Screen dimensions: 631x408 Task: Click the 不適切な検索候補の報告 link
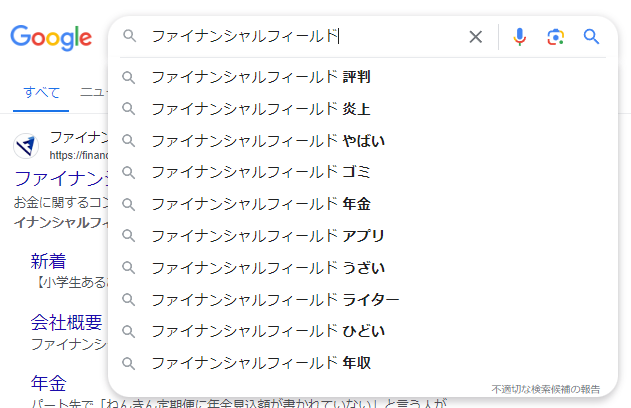coord(545,389)
